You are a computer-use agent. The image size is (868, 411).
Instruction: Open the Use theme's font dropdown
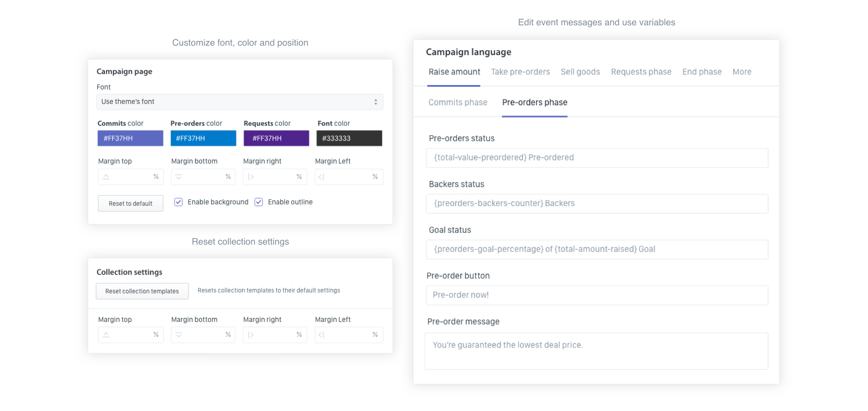coord(240,102)
